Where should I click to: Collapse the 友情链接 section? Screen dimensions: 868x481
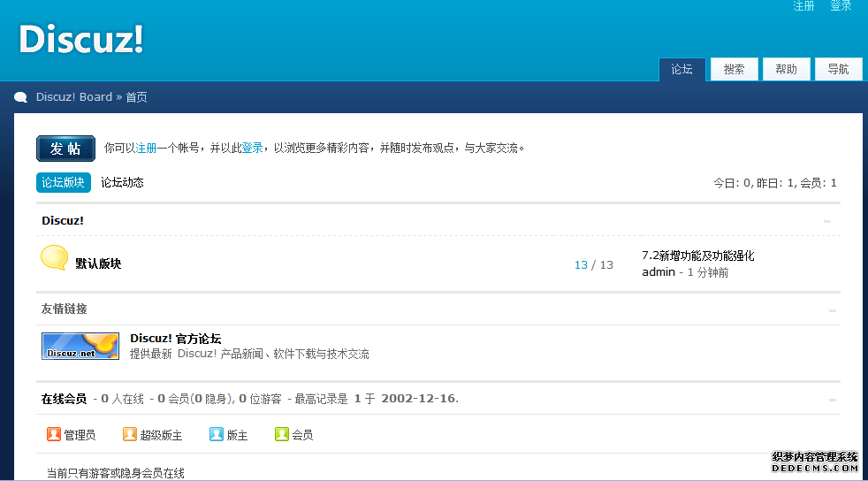coord(833,310)
